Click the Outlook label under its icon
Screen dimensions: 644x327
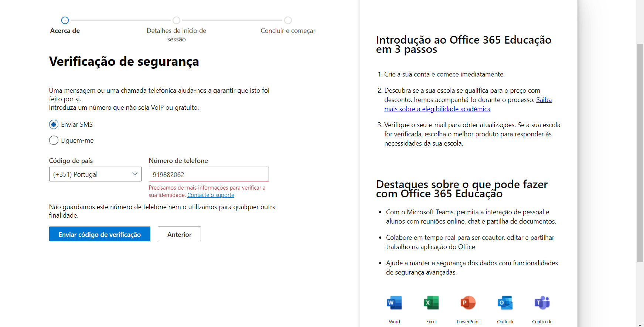tap(505, 322)
